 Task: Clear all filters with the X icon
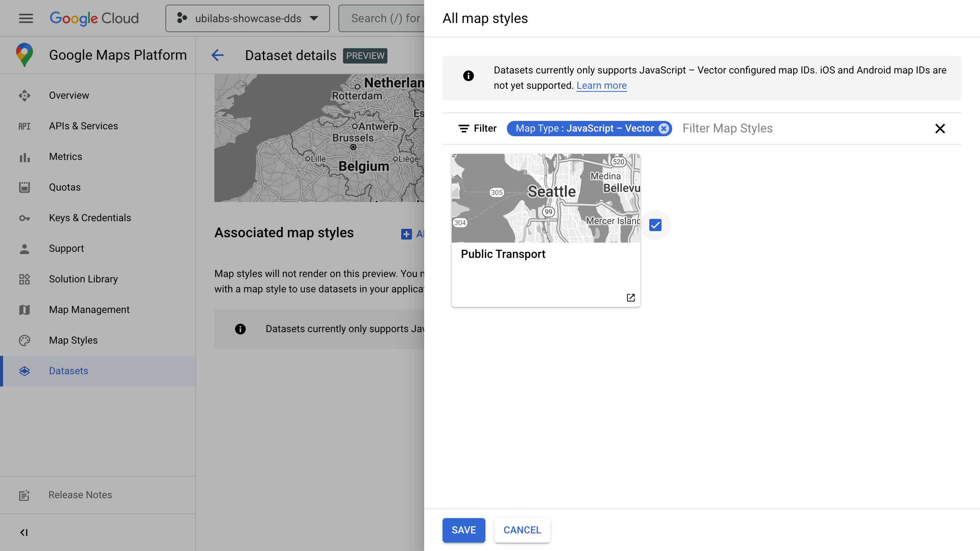point(940,128)
